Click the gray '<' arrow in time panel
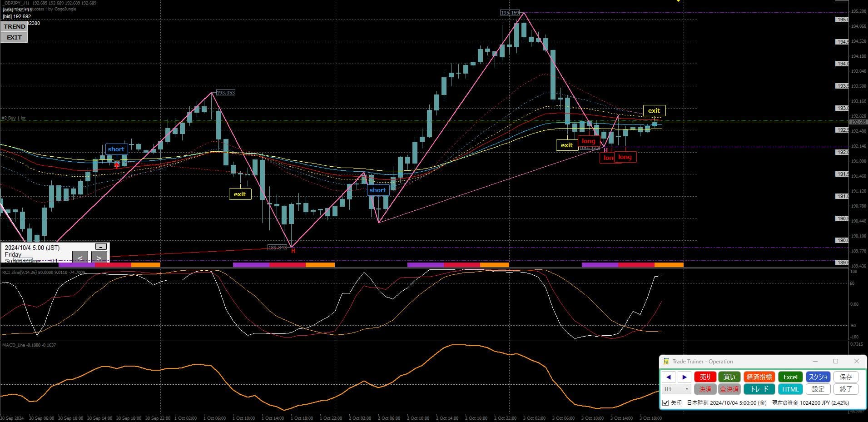The image size is (868, 422). 80,258
